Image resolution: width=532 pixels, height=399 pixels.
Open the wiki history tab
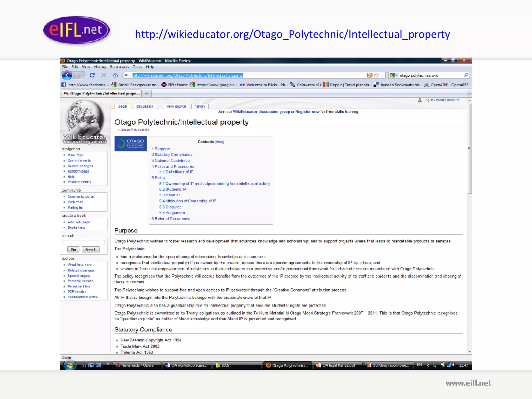click(200, 106)
